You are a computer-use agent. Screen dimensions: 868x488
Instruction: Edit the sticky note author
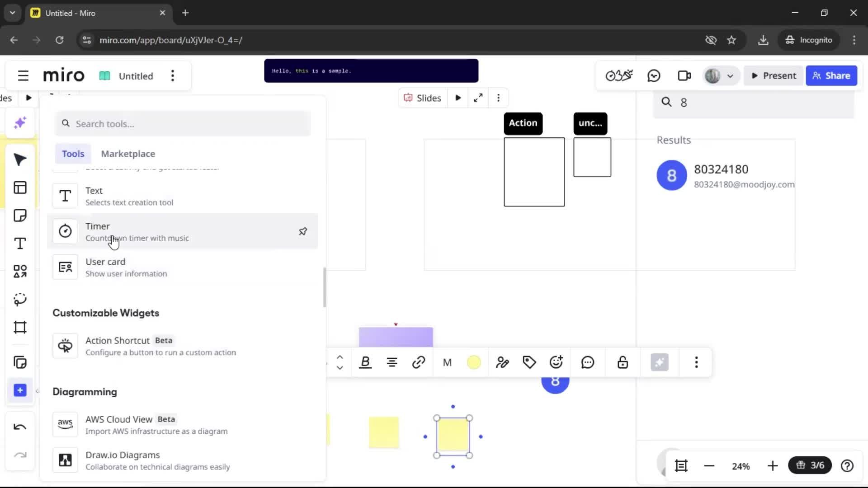[x=502, y=362]
